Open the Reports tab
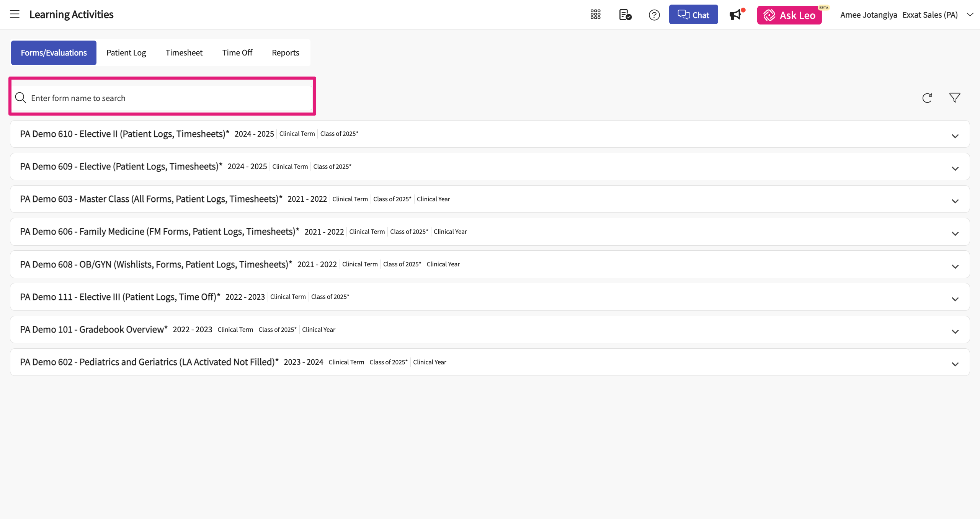Image resolution: width=980 pixels, height=519 pixels. coord(285,53)
